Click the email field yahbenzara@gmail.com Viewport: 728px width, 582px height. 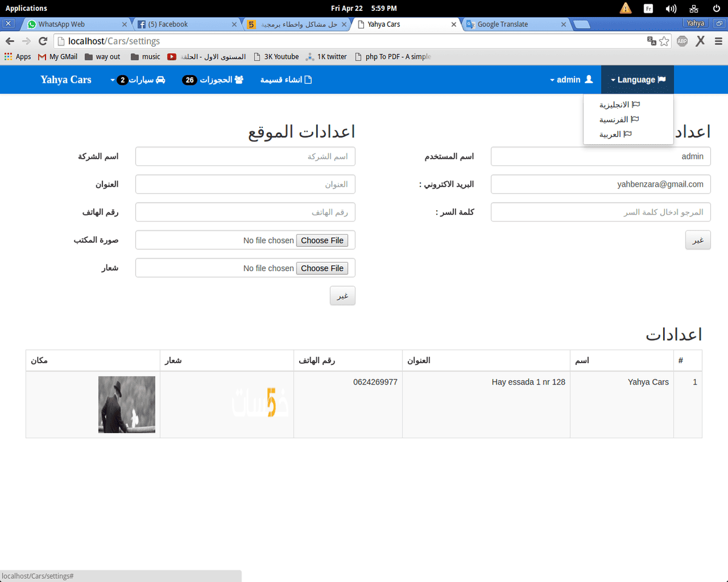(x=601, y=184)
